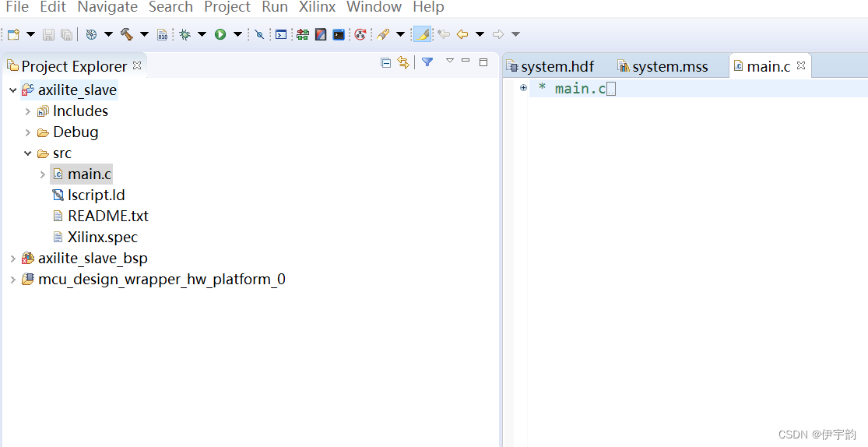
Task: Open the Debug dropdown arrow
Action: click(x=202, y=34)
